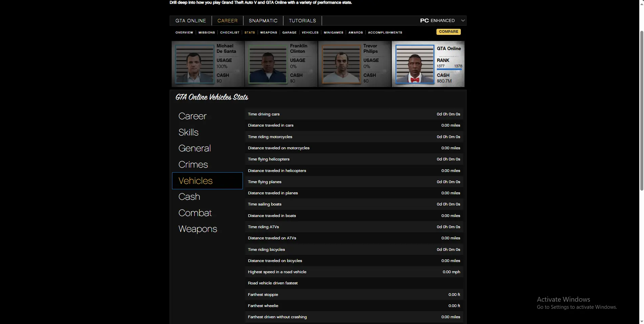Select the Career stats category
Viewport: 644px width, 324px height.
192,116
